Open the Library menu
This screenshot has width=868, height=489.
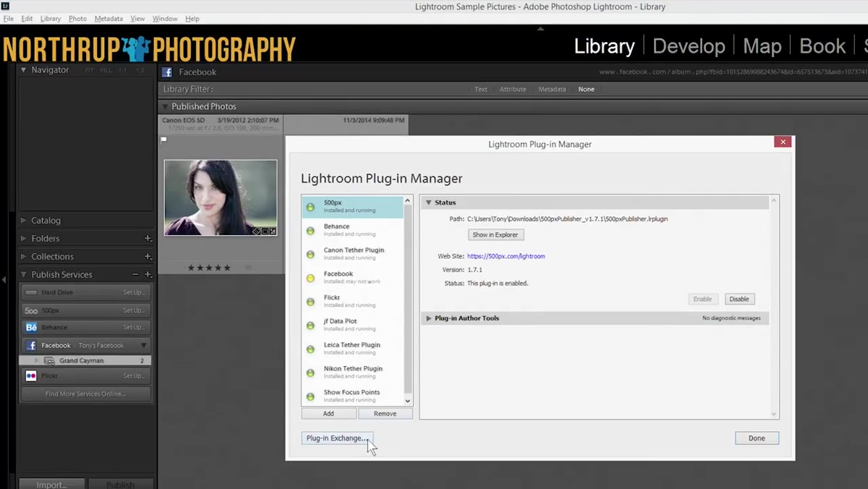click(x=51, y=18)
